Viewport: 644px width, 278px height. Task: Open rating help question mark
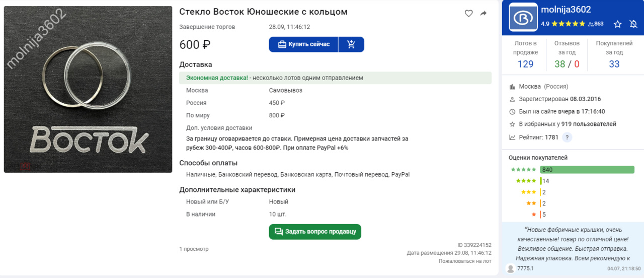[x=567, y=137]
